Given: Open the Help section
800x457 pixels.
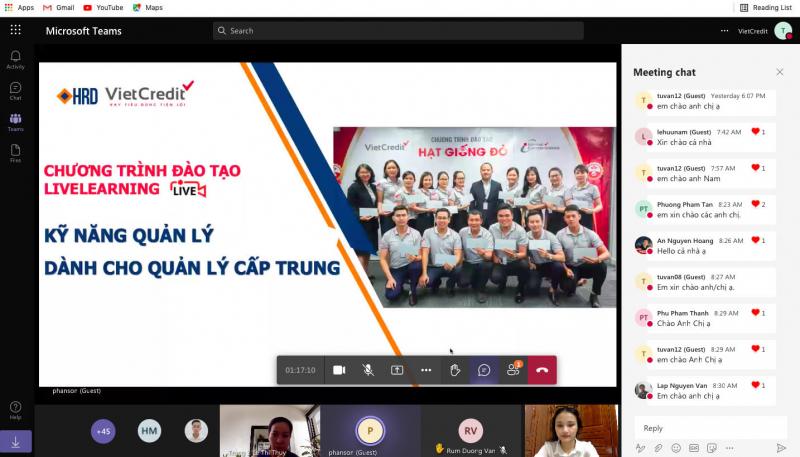Looking at the screenshot, I should click(x=15, y=410).
